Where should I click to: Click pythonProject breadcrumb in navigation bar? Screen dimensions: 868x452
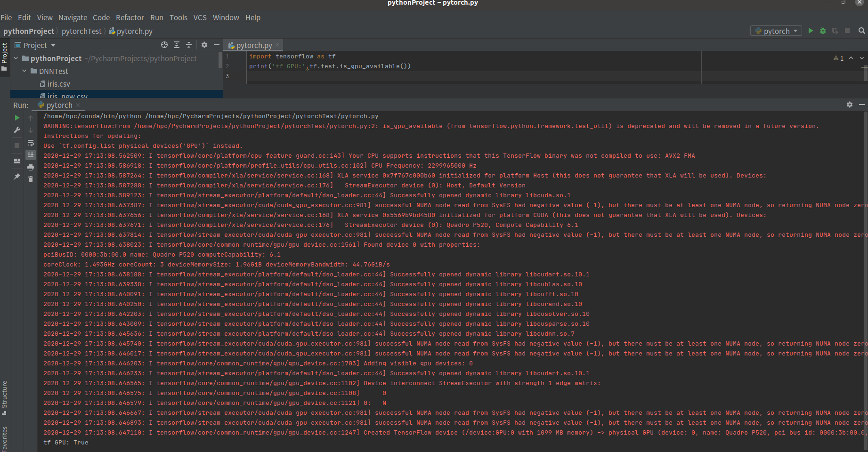(29, 31)
